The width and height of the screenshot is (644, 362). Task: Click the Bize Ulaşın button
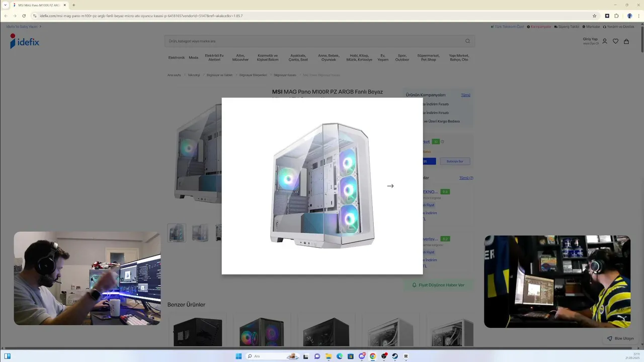point(620,338)
